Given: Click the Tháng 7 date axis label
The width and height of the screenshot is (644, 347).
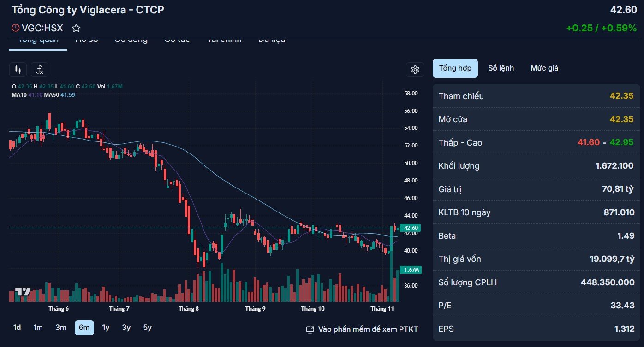Looking at the screenshot, I should point(119,309).
